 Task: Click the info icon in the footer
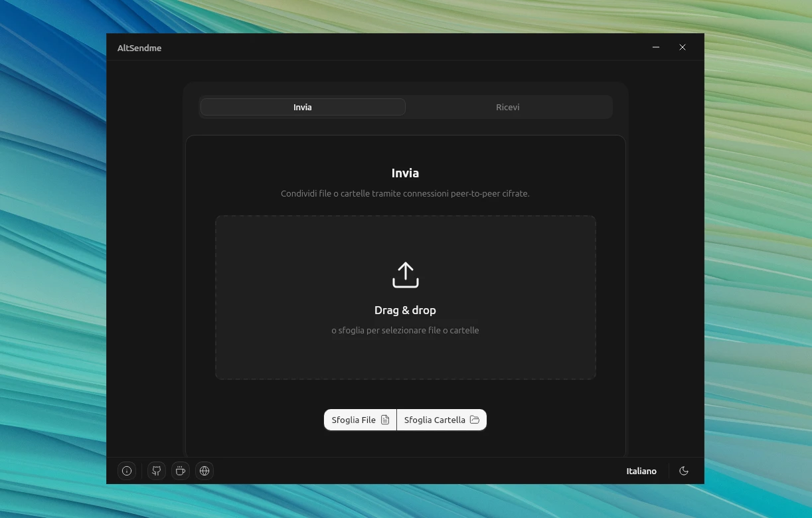tap(127, 471)
